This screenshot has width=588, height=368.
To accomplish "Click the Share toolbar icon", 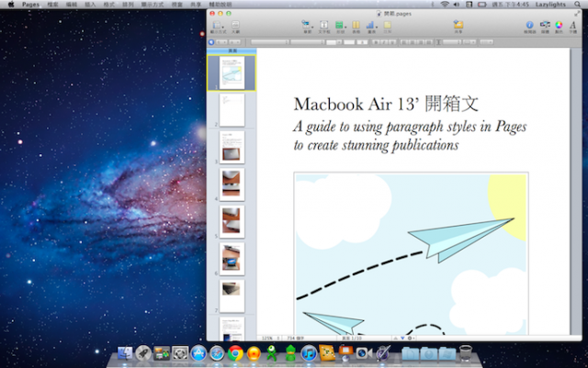I will [458, 25].
